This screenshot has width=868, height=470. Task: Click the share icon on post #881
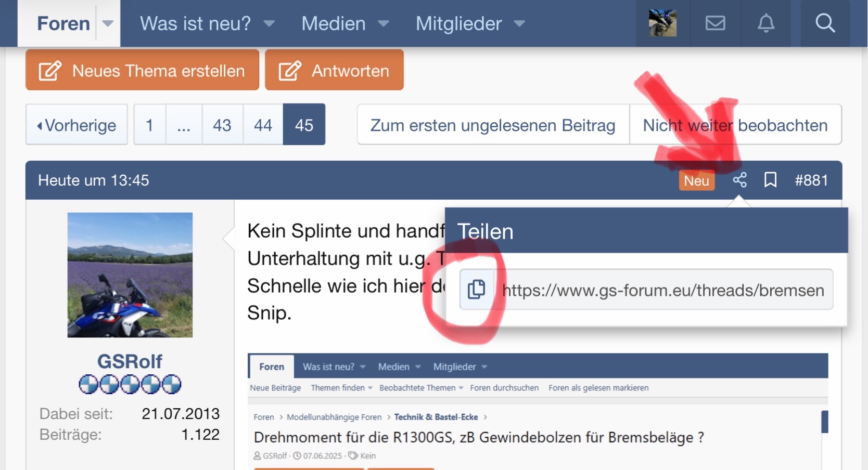pos(739,180)
